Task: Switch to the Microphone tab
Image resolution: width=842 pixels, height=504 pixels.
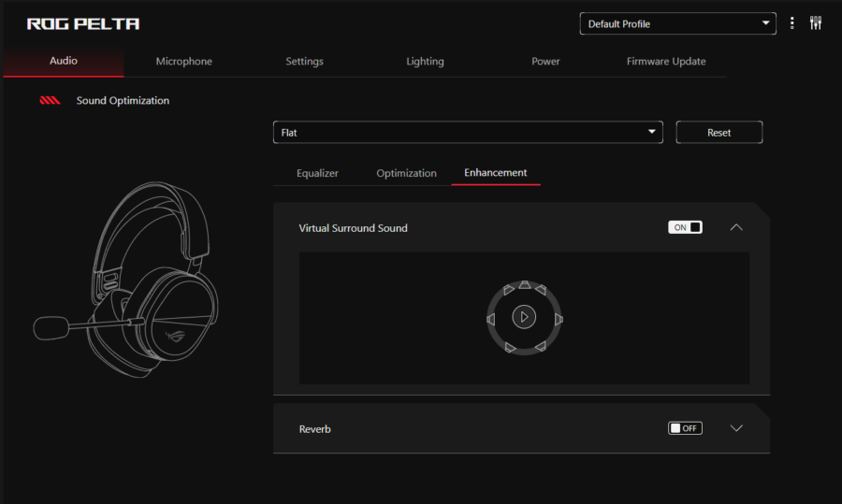Action: (183, 61)
